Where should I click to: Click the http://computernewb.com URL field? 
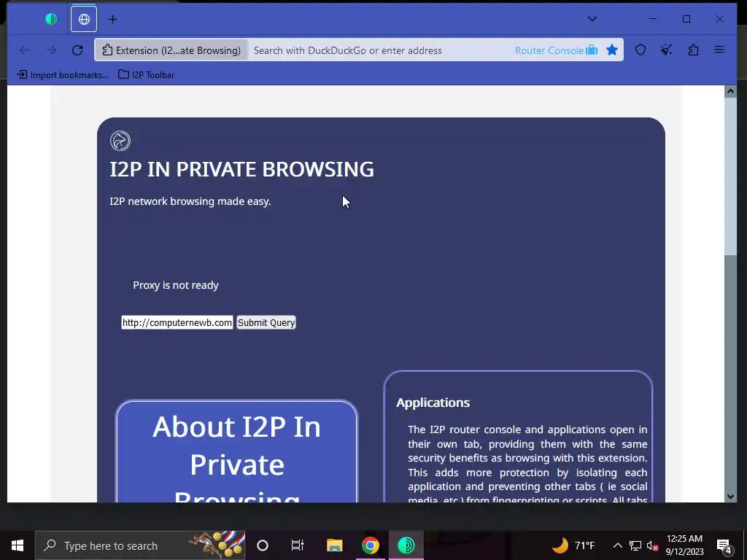tap(177, 323)
